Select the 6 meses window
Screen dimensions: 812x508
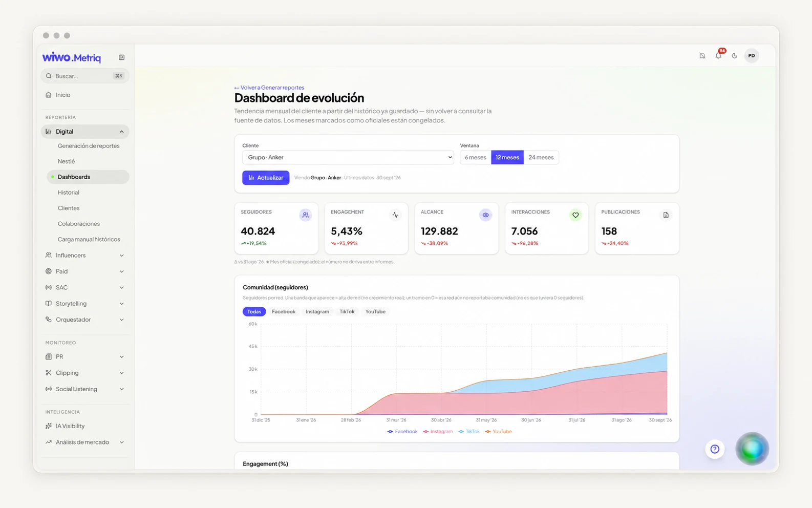[x=475, y=157]
